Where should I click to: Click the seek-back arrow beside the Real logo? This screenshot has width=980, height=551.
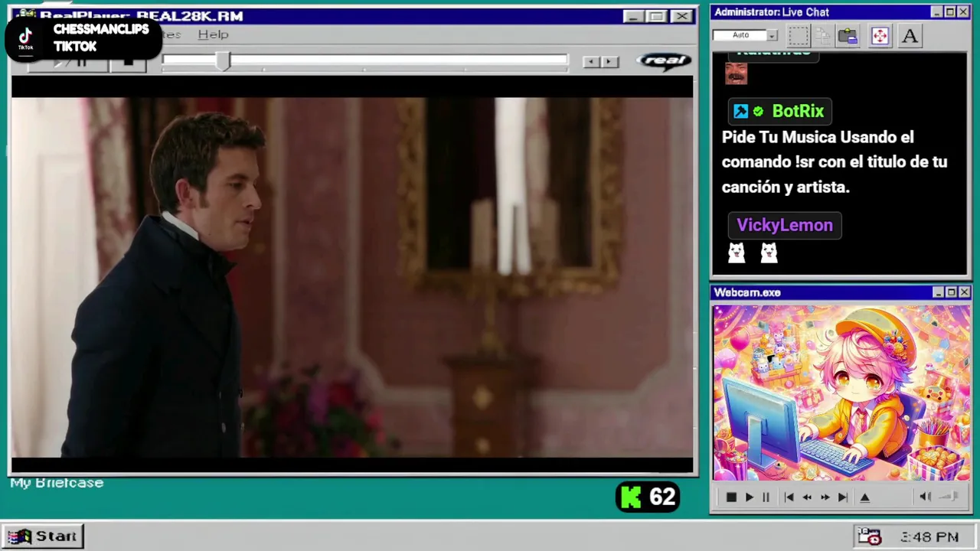590,62
